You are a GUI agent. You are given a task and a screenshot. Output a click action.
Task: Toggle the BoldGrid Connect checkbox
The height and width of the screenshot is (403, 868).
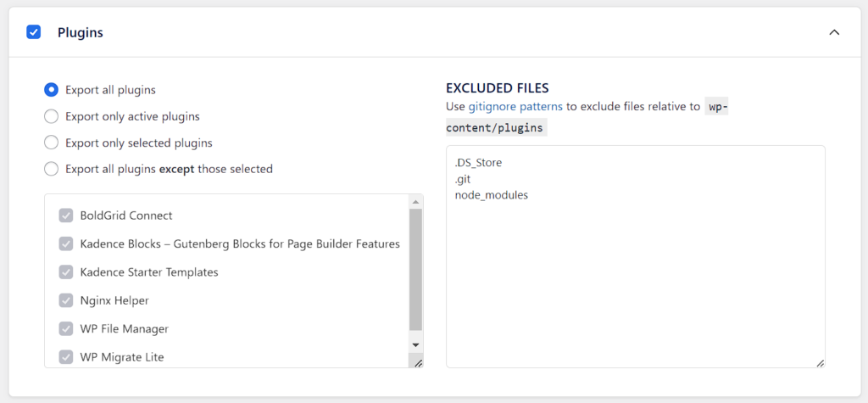(66, 215)
